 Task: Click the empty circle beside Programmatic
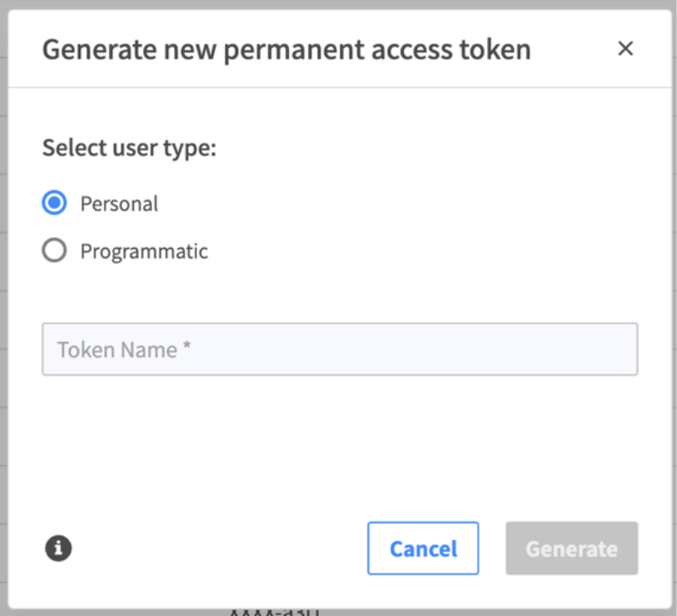[x=55, y=252]
